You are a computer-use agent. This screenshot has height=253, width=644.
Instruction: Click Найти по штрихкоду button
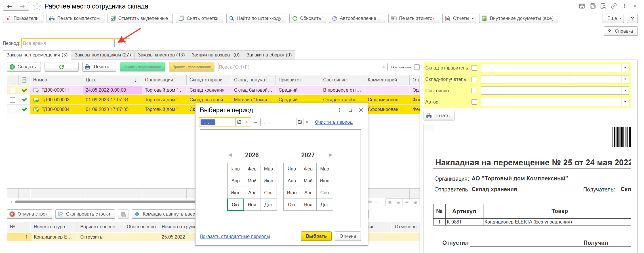coord(256,18)
